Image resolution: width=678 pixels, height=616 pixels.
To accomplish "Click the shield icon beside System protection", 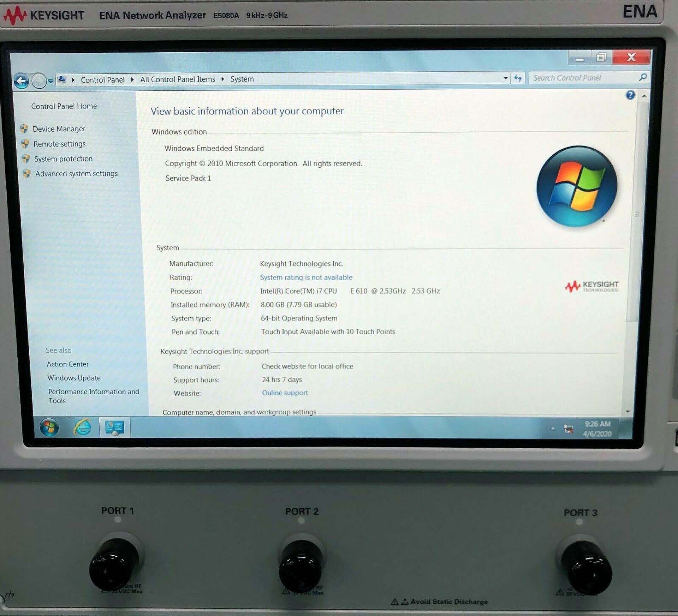I will pos(26,159).
